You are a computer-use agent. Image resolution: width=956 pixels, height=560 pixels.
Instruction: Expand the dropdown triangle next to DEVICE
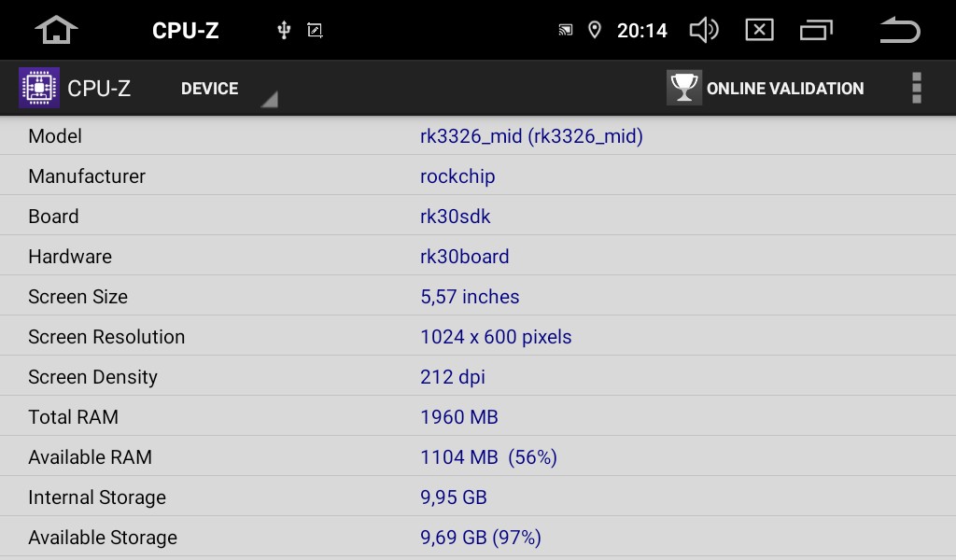(x=270, y=99)
